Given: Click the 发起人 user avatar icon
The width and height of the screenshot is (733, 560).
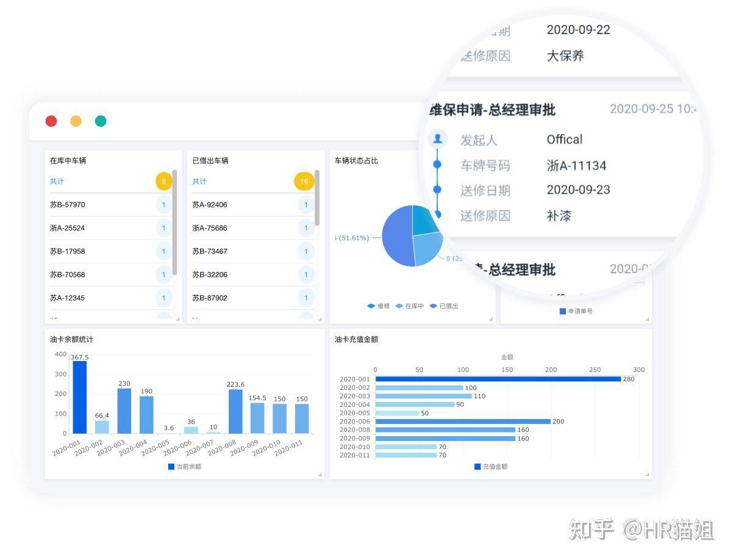Looking at the screenshot, I should pyautogui.click(x=437, y=139).
